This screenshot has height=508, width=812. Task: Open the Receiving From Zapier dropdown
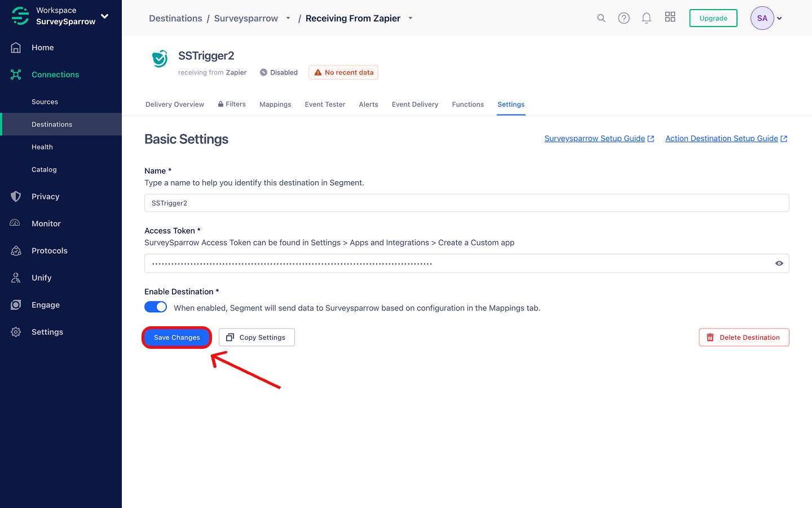tap(411, 18)
